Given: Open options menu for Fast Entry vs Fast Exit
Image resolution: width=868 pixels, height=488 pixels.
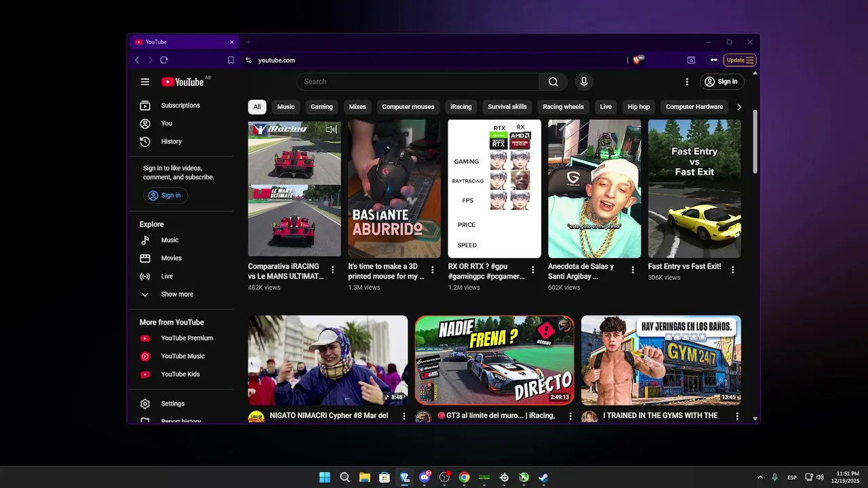Looking at the screenshot, I should (732, 270).
